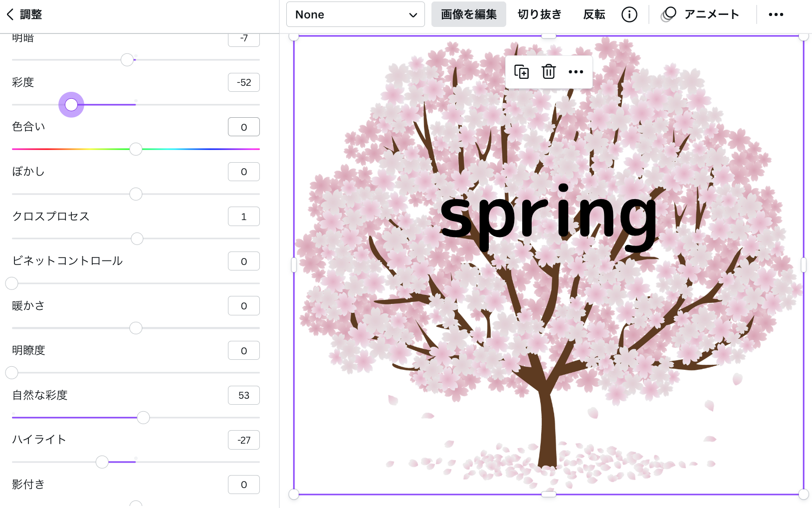
Task: Click the 色合い value field
Action: click(244, 127)
